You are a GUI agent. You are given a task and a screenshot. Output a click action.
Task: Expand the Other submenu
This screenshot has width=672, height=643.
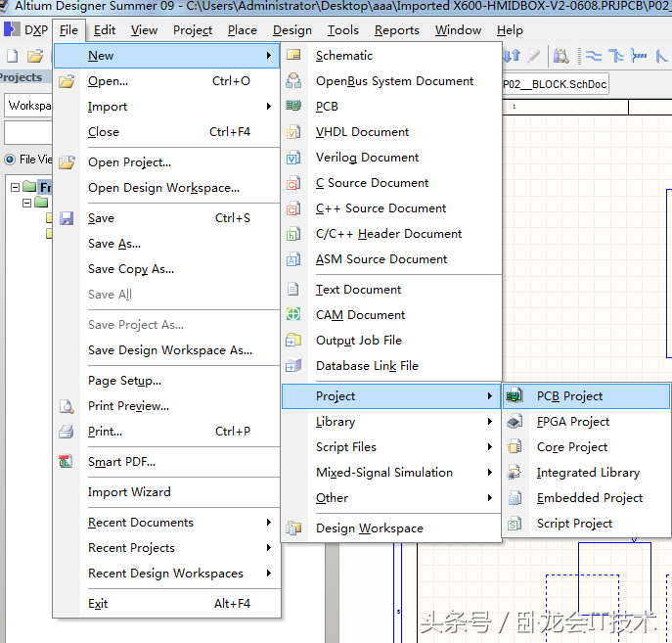click(x=391, y=498)
